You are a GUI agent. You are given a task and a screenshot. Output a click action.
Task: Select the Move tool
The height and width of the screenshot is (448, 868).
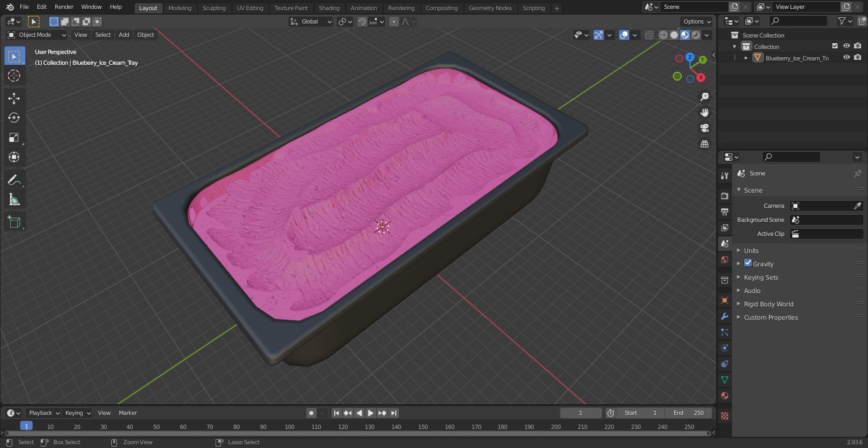(x=14, y=98)
